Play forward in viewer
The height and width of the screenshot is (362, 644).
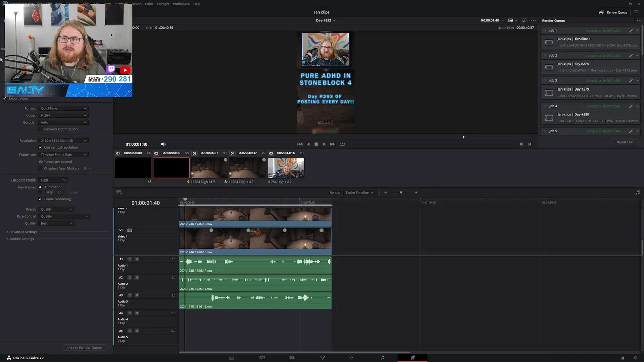pos(324,144)
